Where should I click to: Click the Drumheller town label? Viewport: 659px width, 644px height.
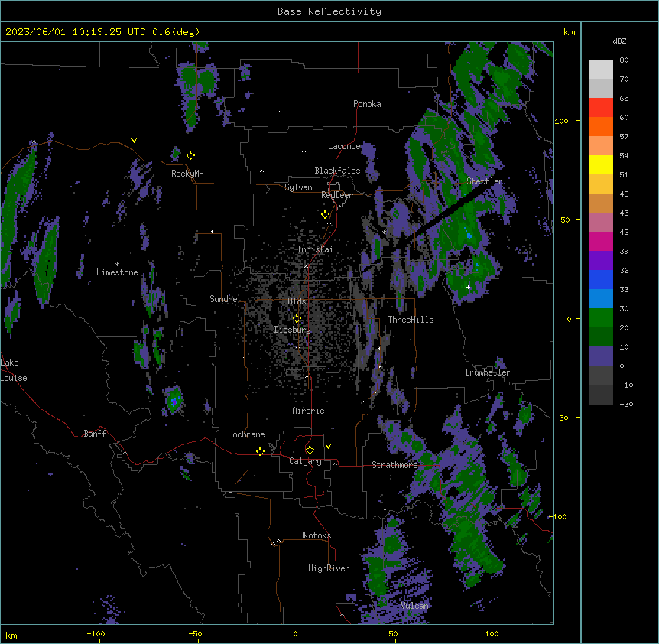488,372
